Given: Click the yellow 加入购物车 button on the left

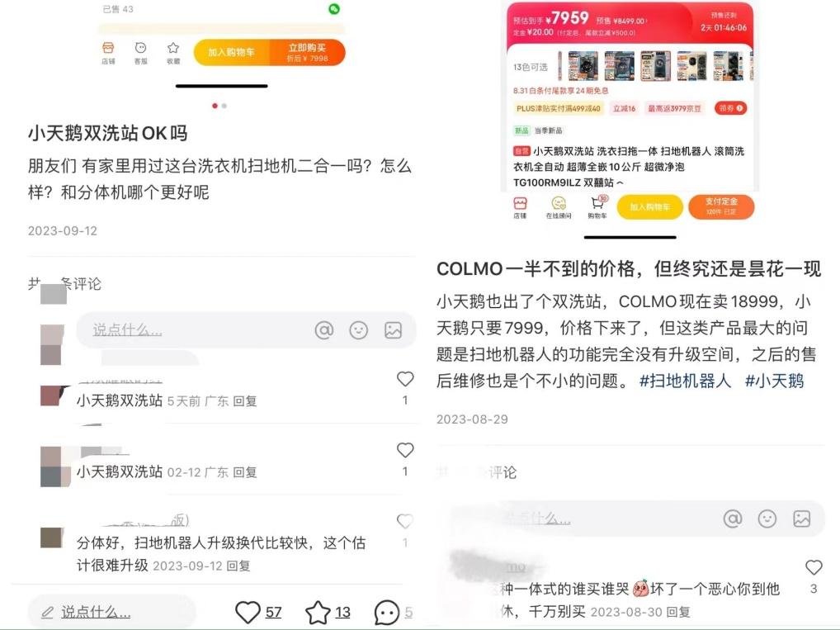Looking at the screenshot, I should pyautogui.click(x=231, y=53).
